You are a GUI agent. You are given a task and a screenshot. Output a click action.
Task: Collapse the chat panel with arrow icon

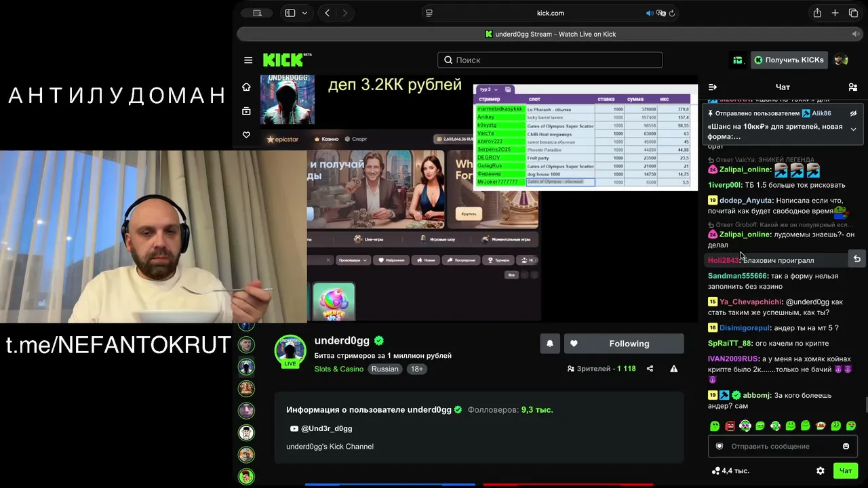point(713,87)
